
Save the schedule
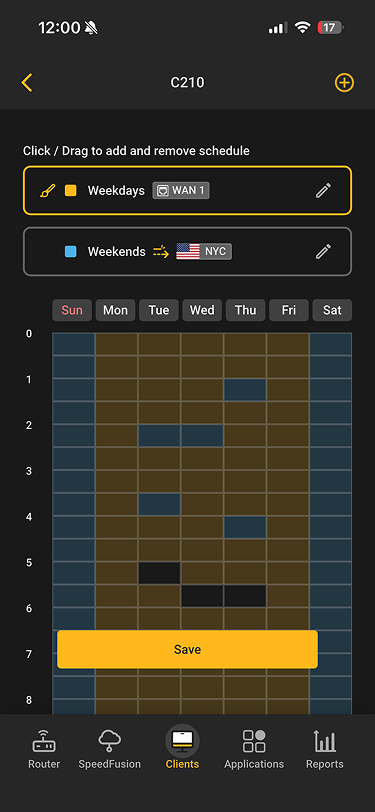(188, 649)
